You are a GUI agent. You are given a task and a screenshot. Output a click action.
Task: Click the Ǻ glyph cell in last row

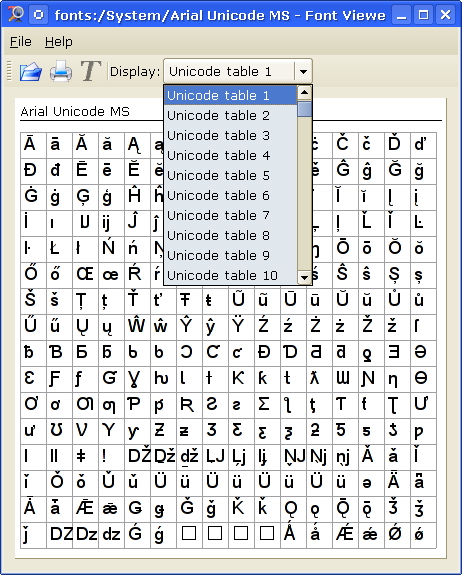click(294, 536)
